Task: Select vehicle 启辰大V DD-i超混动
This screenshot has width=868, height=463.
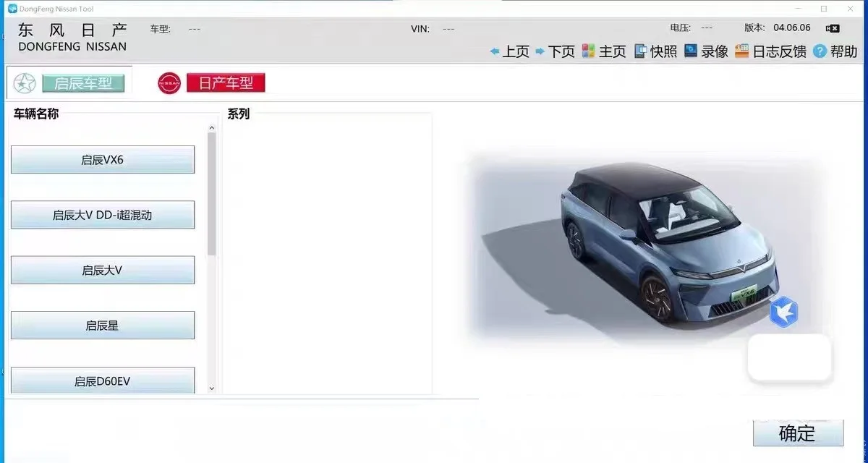Action: click(103, 215)
